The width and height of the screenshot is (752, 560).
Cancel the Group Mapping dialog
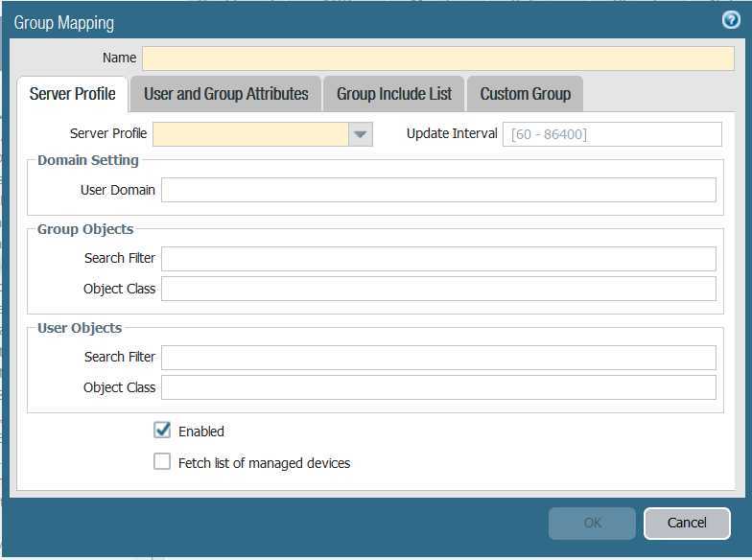pos(687,524)
